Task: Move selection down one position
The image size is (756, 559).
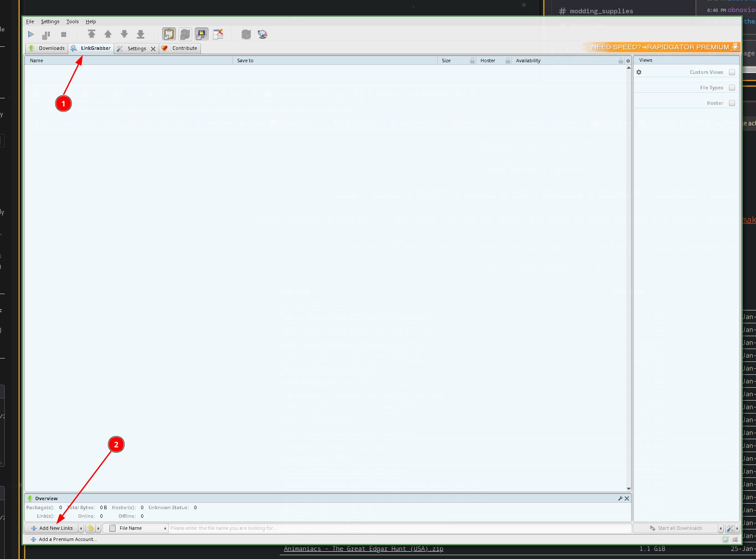Action: click(124, 34)
